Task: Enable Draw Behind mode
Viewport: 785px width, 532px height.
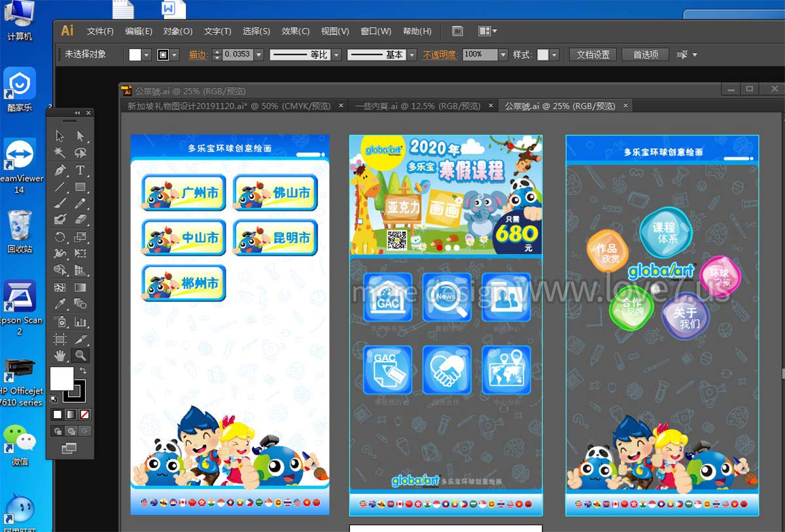Action: click(x=71, y=431)
